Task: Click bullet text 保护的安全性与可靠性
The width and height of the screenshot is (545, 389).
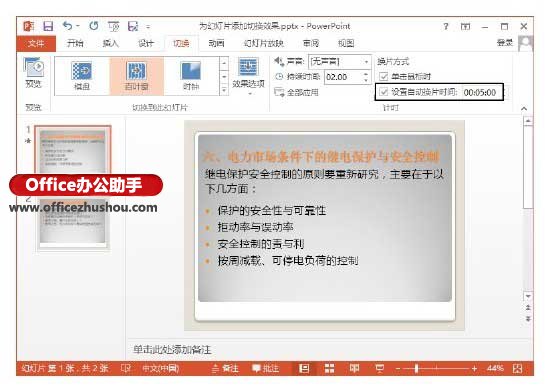Action: coord(272,210)
